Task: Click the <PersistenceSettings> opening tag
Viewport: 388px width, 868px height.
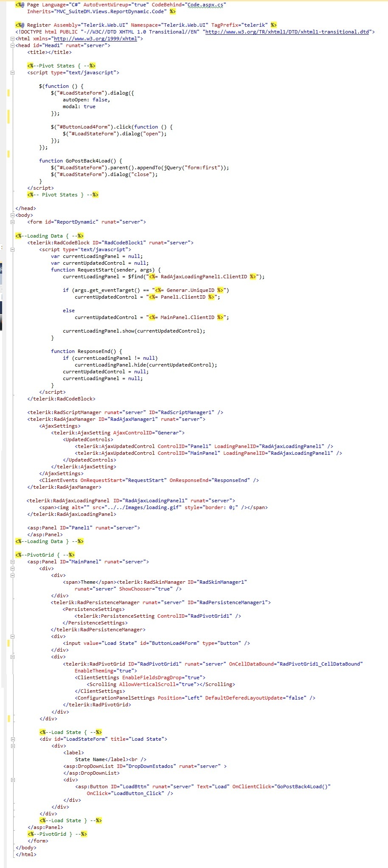Action: click(94, 609)
